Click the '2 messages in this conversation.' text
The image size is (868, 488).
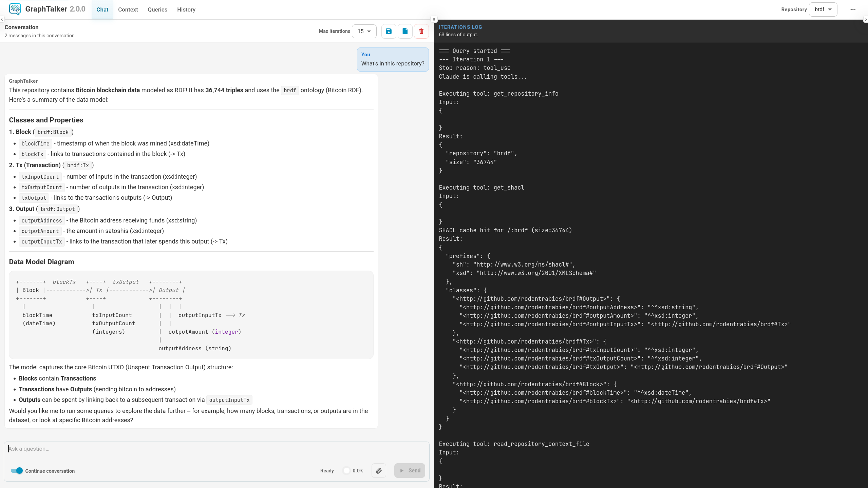(40, 36)
